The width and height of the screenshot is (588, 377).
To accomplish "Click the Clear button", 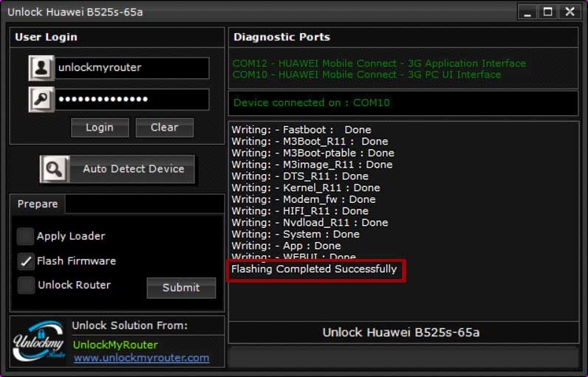I will 164,128.
